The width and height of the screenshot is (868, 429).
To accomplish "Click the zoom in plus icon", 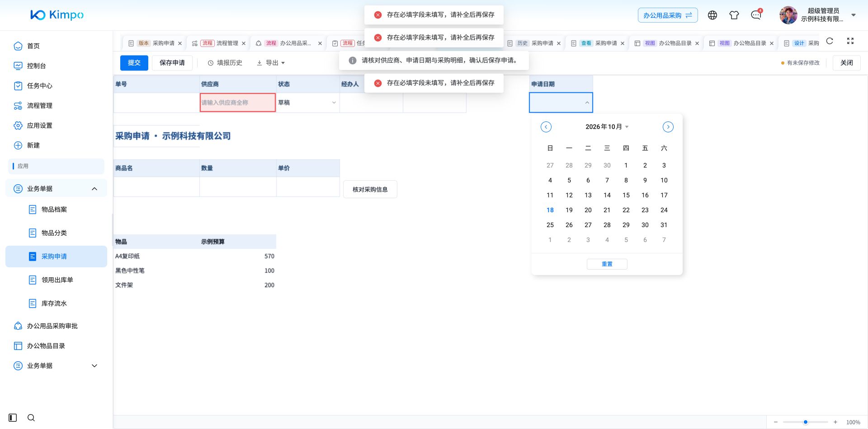I will (835, 422).
